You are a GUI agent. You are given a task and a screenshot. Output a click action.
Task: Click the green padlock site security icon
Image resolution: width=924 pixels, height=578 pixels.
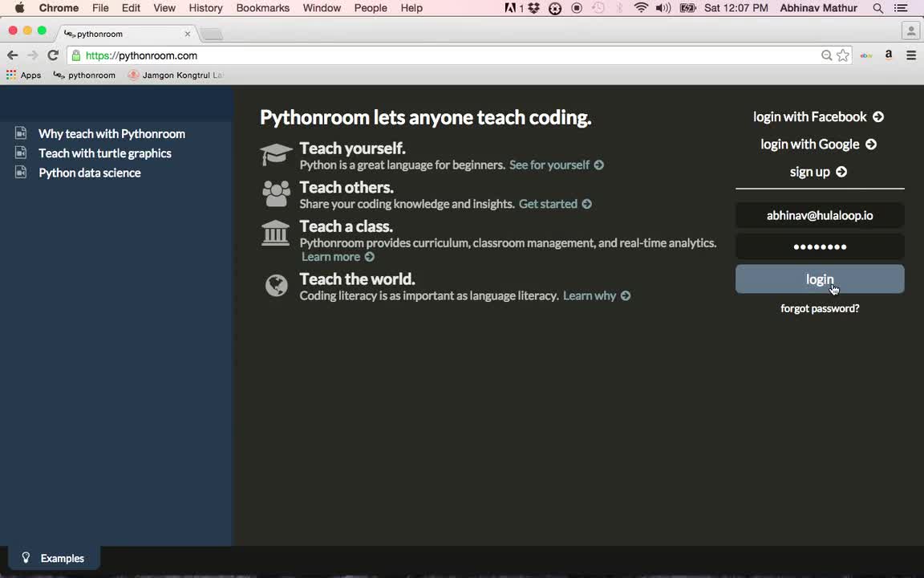click(76, 55)
